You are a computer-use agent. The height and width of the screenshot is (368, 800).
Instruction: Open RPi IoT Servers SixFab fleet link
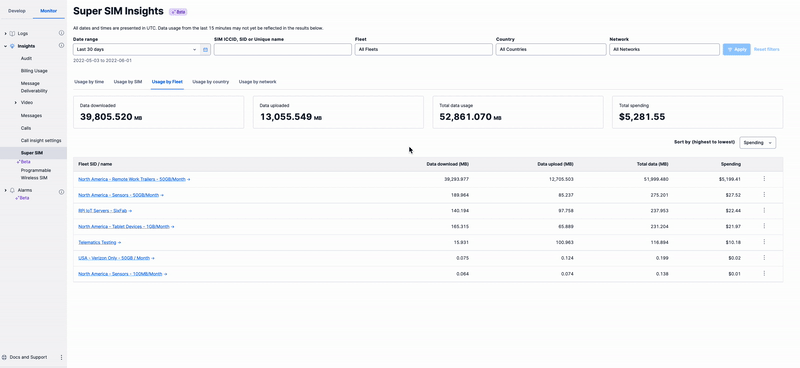[105, 211]
